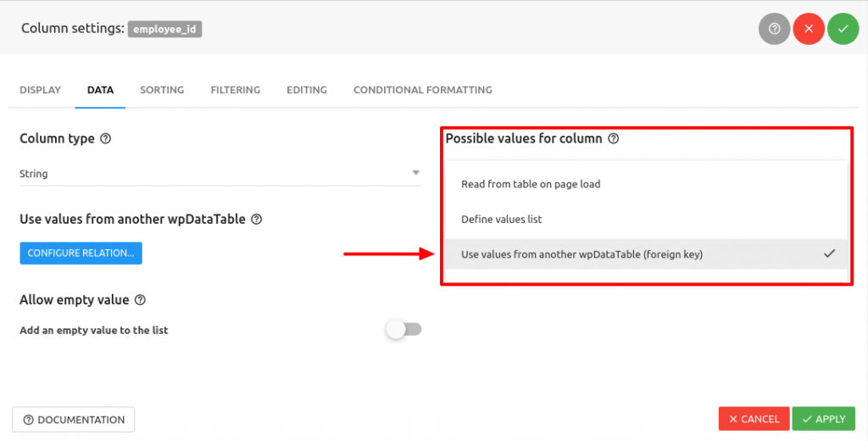Screen dimensions: 868x441
Task: Click the green checkmark confirm icon in header
Action: (x=843, y=29)
